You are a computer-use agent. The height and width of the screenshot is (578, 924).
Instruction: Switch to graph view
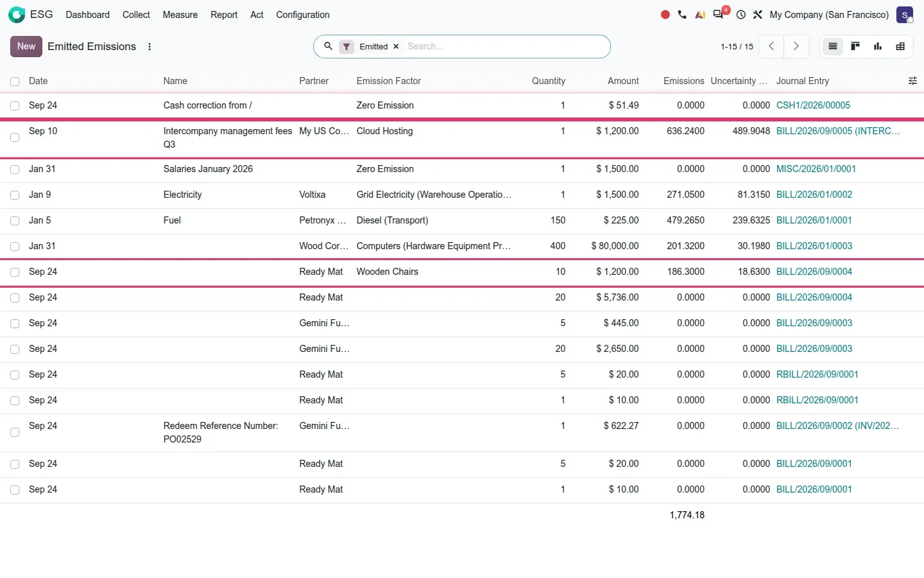pos(878,46)
